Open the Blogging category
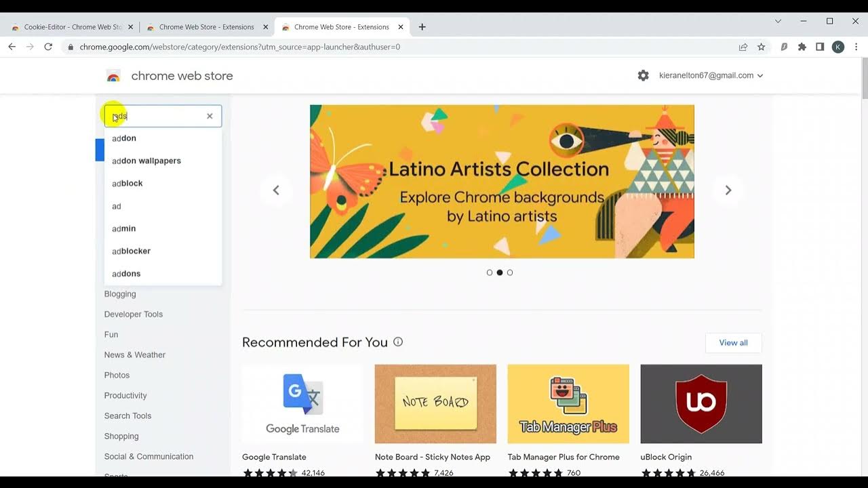 (120, 294)
